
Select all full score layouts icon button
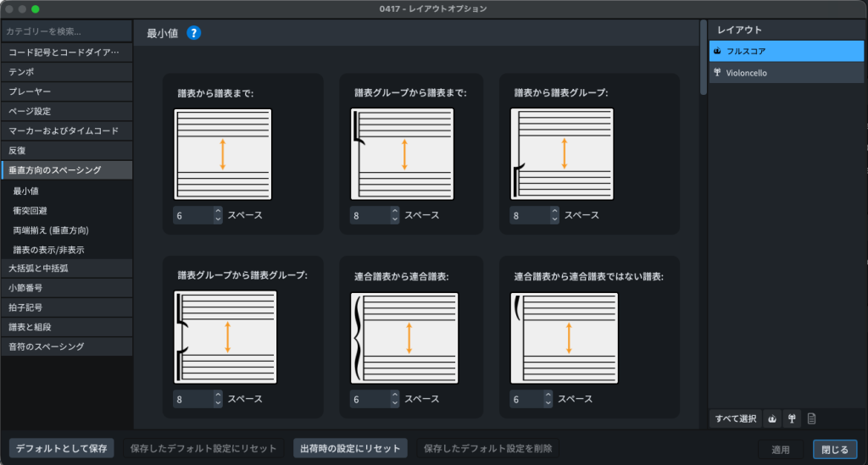pyautogui.click(x=772, y=418)
